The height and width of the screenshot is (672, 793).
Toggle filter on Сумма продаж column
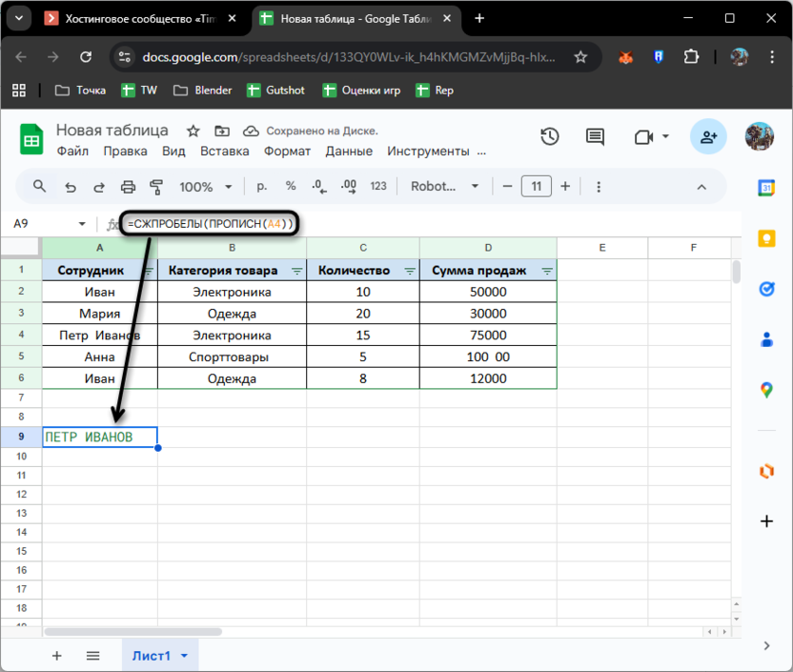coord(547,271)
